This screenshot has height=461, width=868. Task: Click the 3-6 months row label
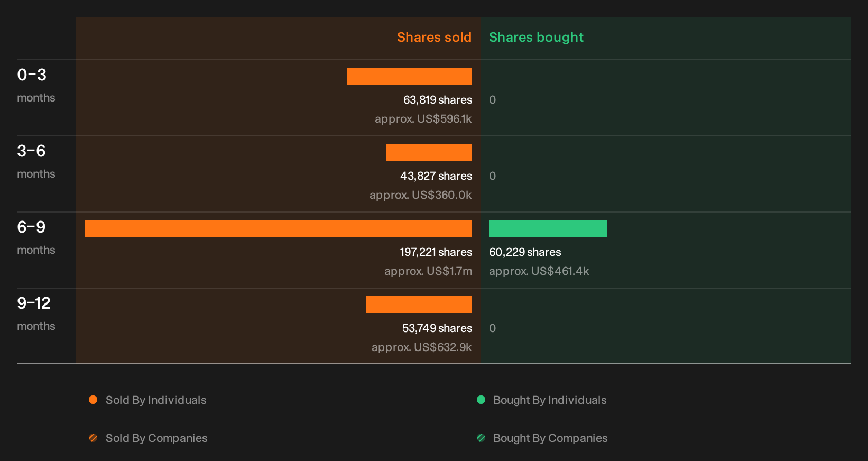click(36, 161)
